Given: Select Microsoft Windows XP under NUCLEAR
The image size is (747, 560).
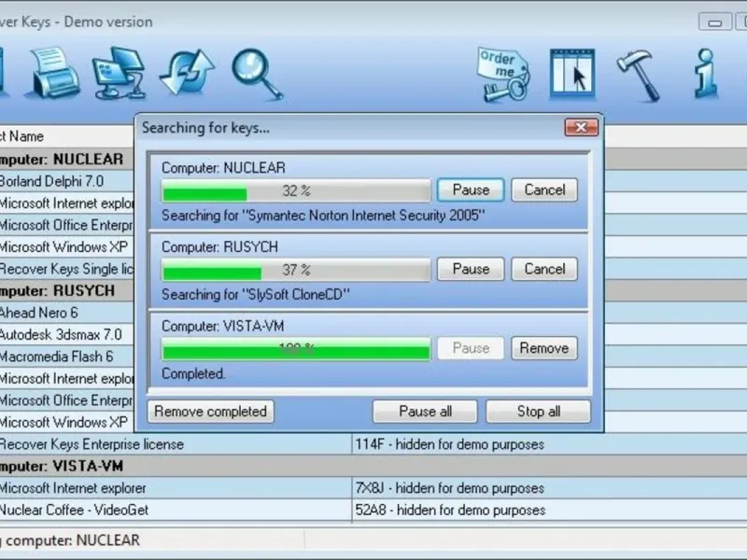Looking at the screenshot, I should (66, 246).
